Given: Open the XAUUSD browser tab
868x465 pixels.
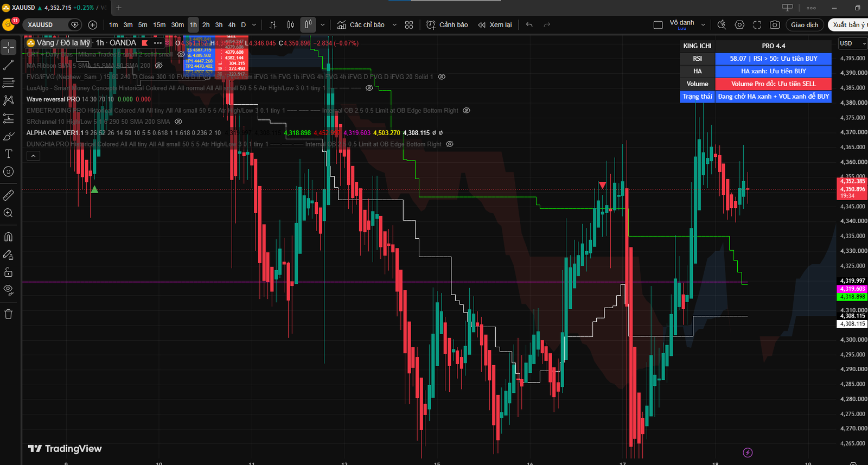Looking at the screenshot, I should [x=54, y=8].
